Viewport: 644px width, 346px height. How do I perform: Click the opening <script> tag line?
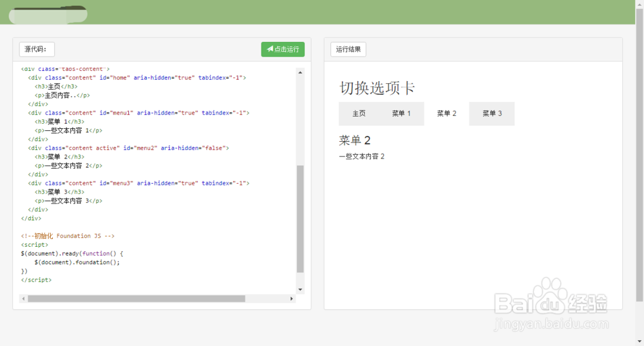pyautogui.click(x=35, y=245)
